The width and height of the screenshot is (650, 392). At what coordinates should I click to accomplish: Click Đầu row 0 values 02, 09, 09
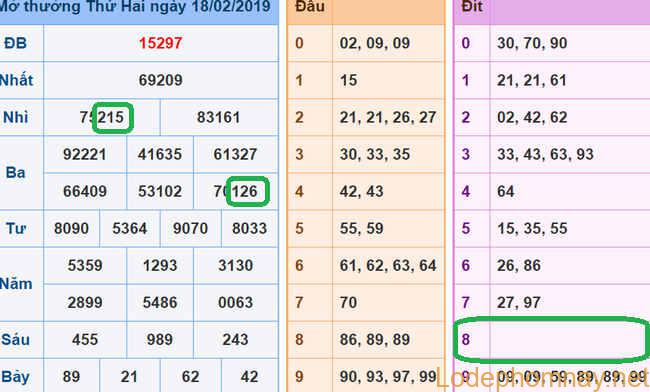click(375, 43)
